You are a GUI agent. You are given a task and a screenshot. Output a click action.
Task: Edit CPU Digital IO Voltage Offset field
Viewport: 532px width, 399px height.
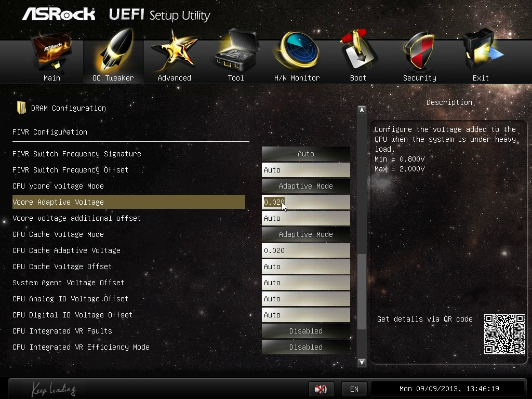305,315
